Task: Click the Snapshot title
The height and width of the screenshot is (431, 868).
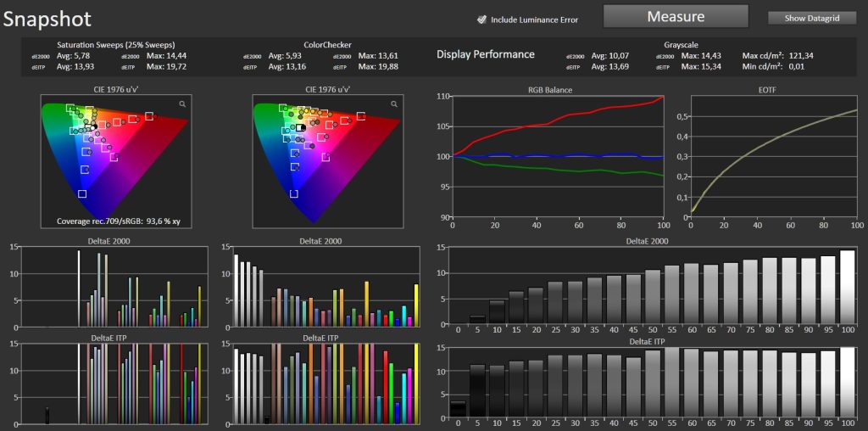Action: point(47,19)
